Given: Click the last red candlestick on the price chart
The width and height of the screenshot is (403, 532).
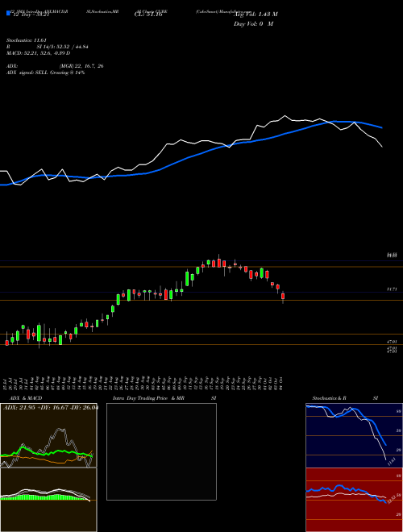Looking at the screenshot, I should (x=283, y=297).
